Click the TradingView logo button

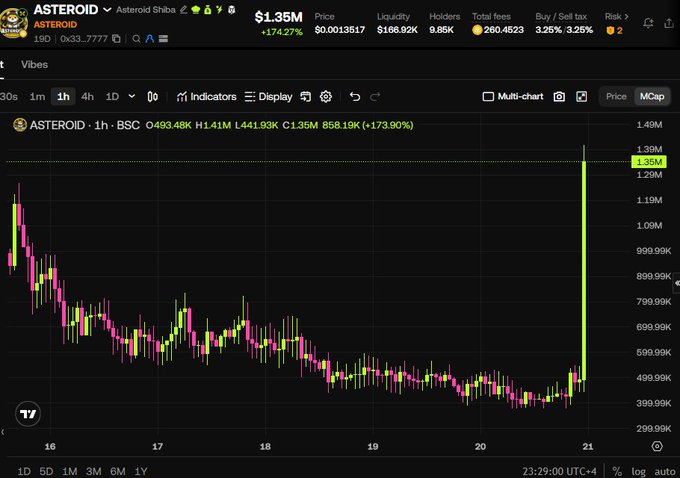[x=28, y=414]
